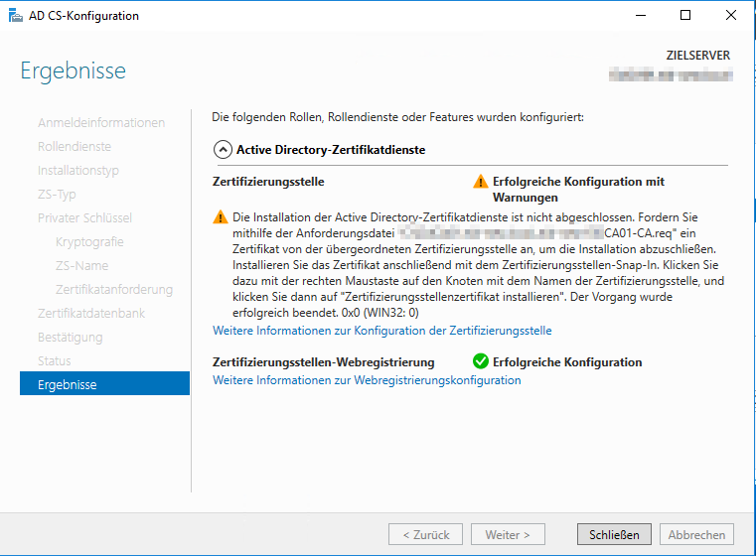
Task: Click the Schließen button
Action: click(614, 535)
